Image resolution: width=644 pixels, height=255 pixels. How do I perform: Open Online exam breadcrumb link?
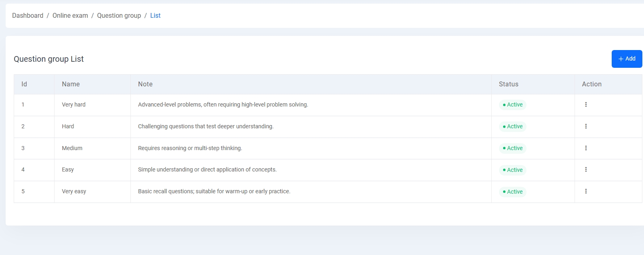click(x=70, y=16)
